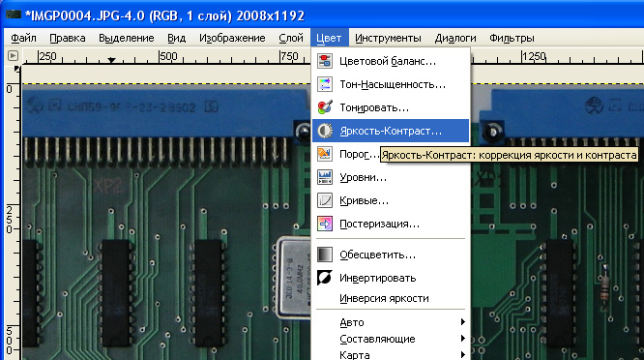Click the Кривые curves icon
The image size is (644, 360).
pyautogui.click(x=325, y=200)
